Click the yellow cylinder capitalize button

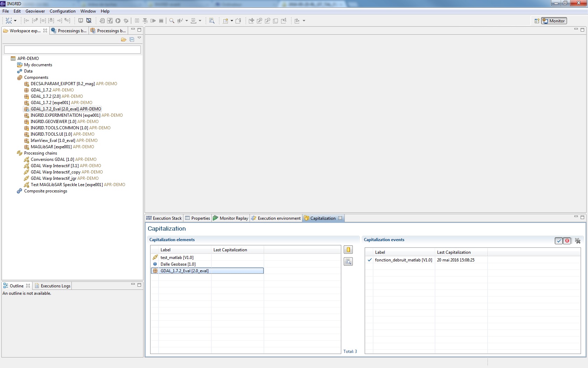[348, 250]
